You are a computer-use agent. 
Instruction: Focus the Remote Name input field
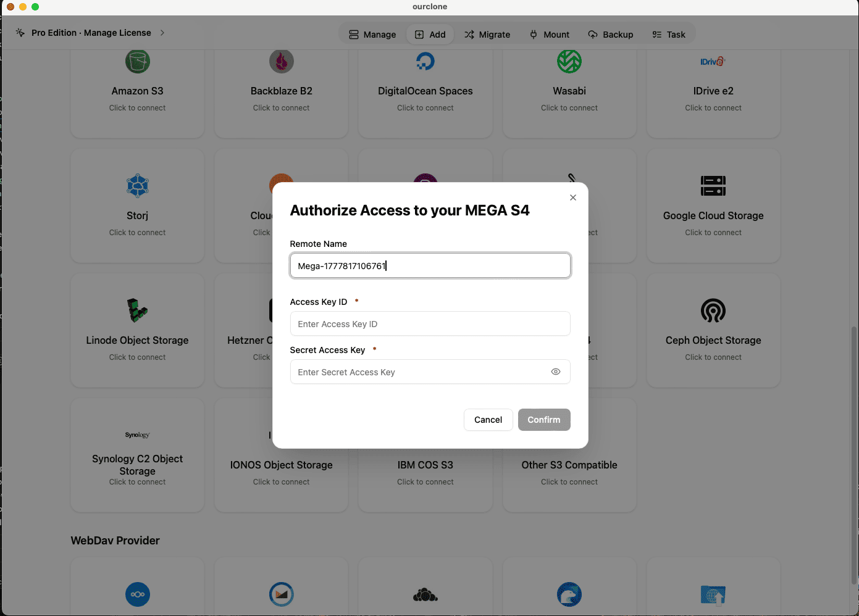[x=430, y=265]
